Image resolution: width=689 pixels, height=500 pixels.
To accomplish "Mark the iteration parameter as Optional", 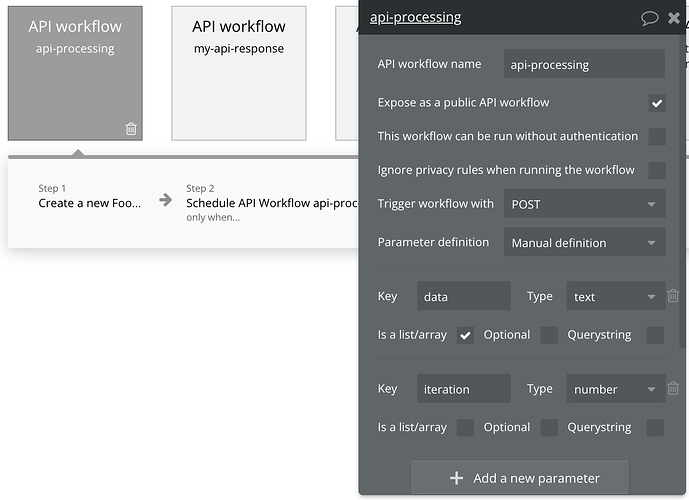I will pos(549,428).
